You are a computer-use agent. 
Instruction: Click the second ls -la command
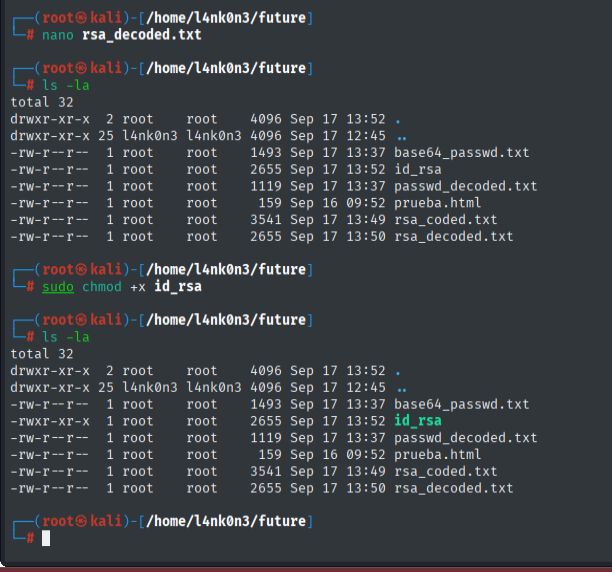point(65,337)
